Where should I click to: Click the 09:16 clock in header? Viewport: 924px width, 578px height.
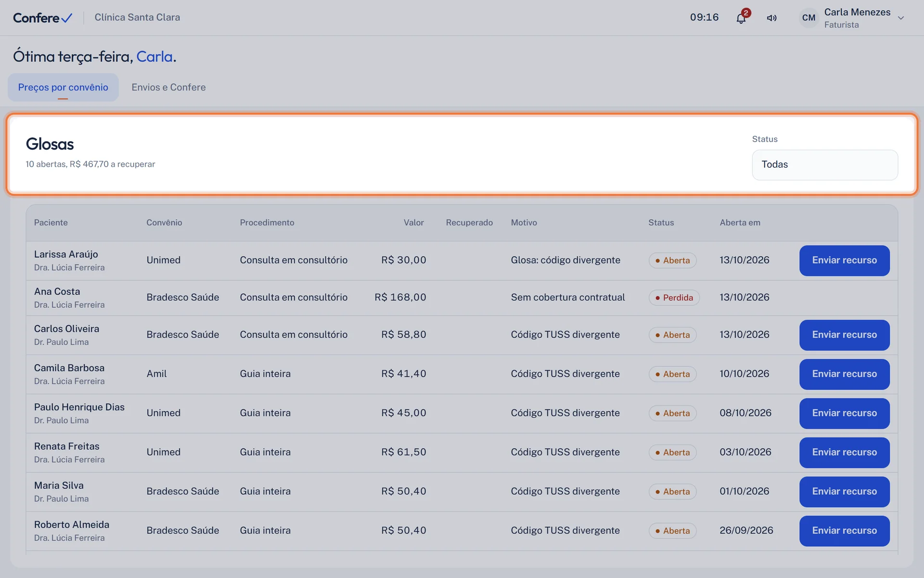(704, 17)
